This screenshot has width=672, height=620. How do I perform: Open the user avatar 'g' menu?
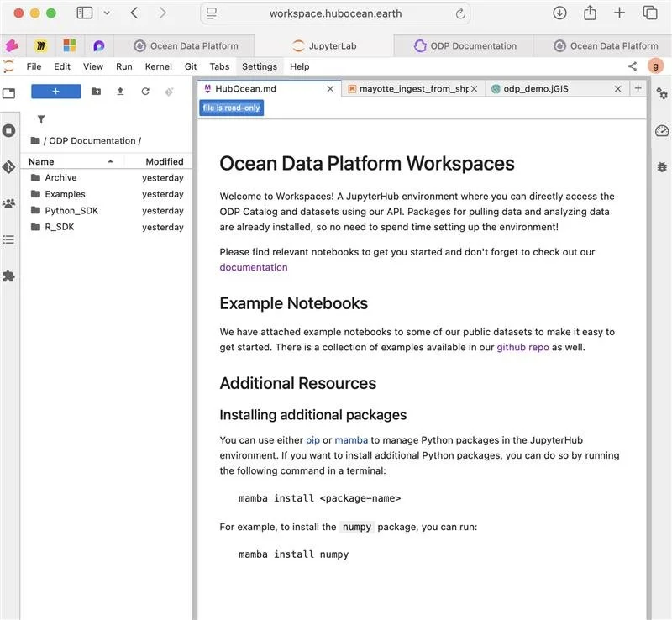[655, 66]
